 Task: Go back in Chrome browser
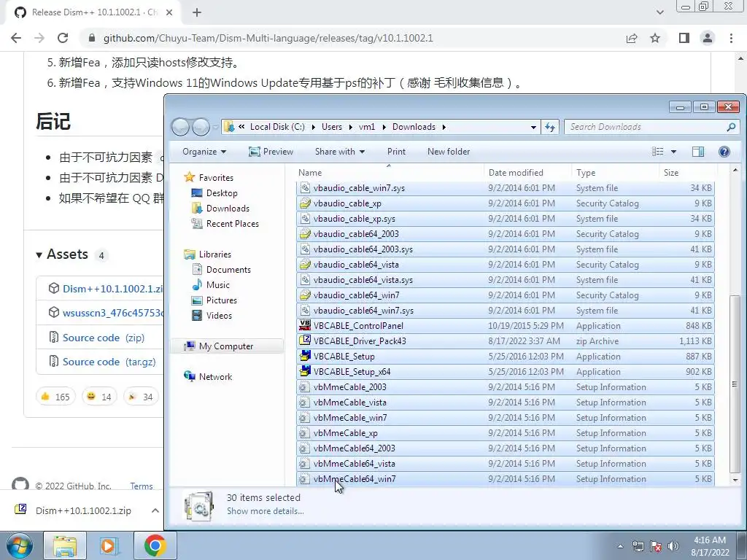click(16, 38)
